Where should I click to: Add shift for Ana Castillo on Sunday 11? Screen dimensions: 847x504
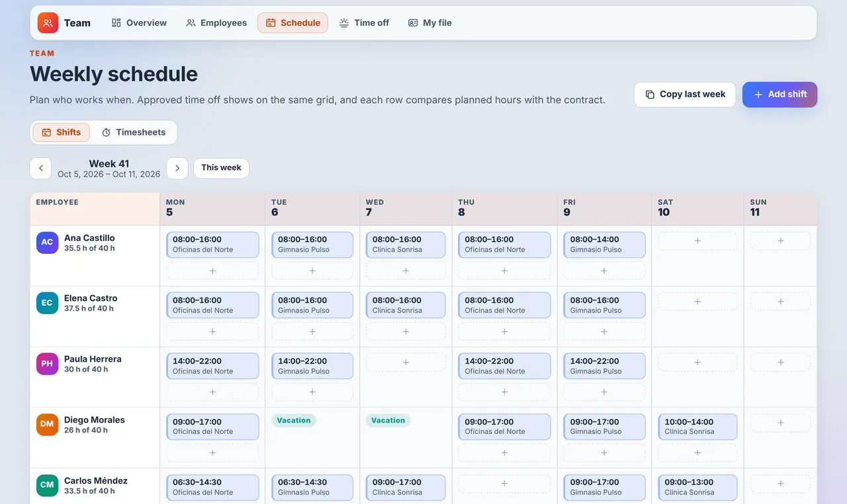[781, 241]
